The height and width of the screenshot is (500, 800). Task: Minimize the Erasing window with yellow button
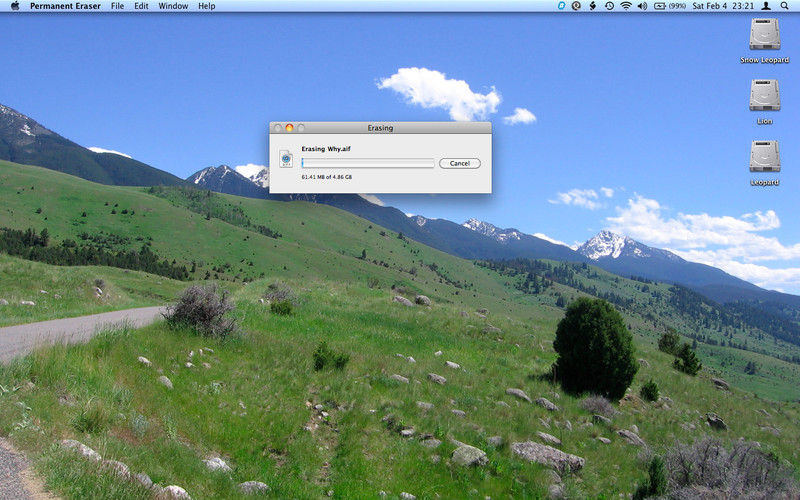tap(289, 128)
